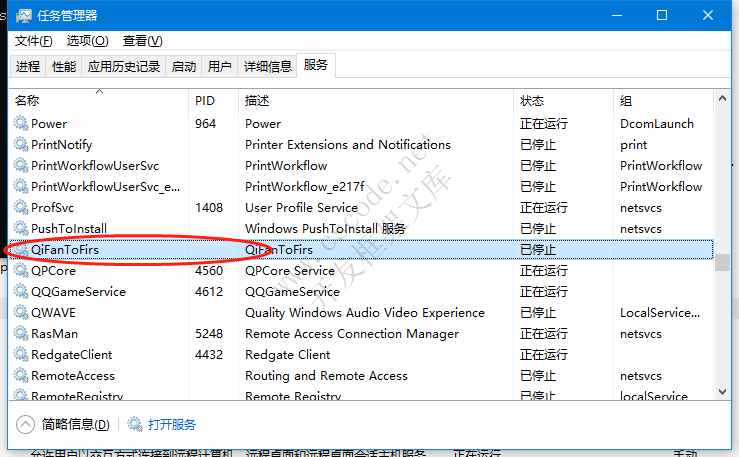Switch to the 详细信息 tab

(268, 66)
